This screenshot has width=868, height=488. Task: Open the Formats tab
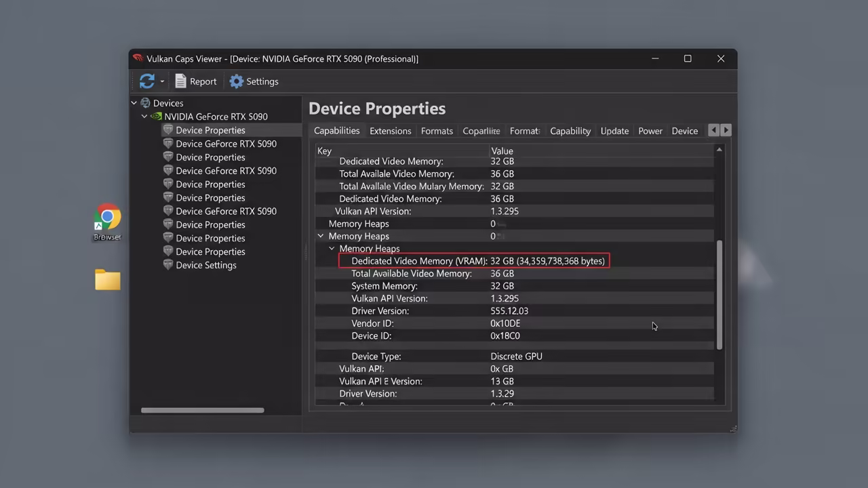click(437, 131)
